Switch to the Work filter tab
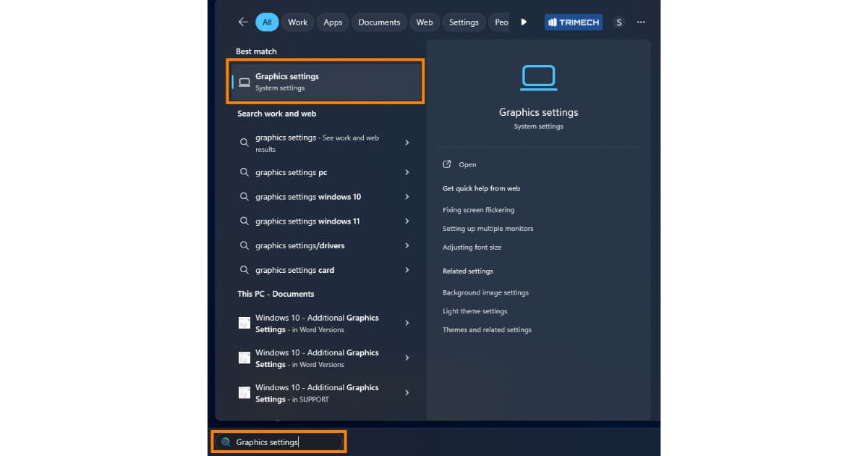Screen dimensions: 868x456 coord(297,22)
